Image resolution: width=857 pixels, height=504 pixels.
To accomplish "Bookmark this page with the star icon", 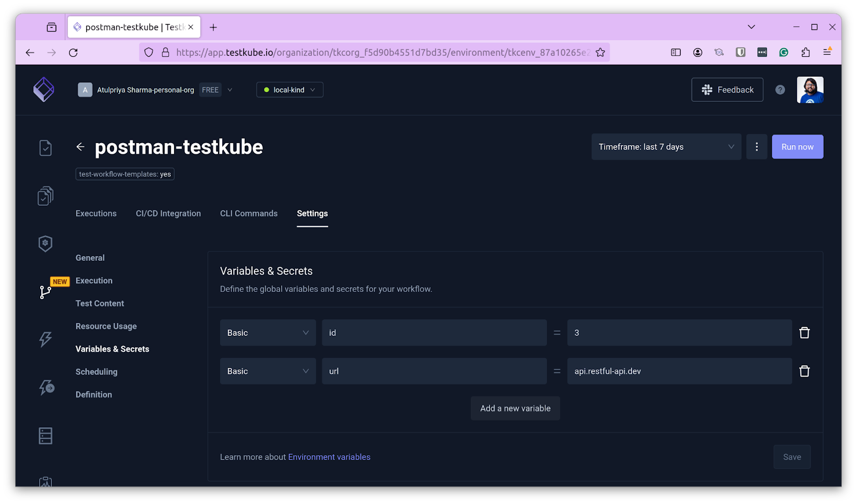I will [600, 52].
